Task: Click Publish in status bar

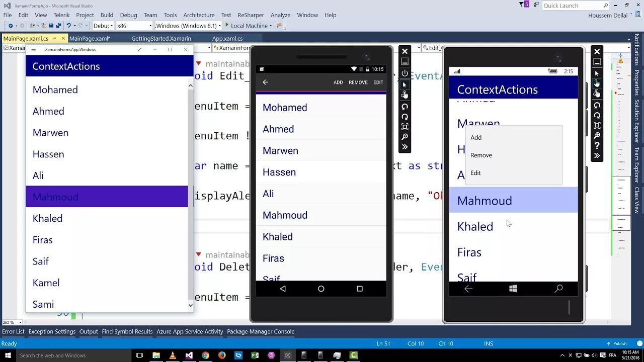Action: point(617,343)
